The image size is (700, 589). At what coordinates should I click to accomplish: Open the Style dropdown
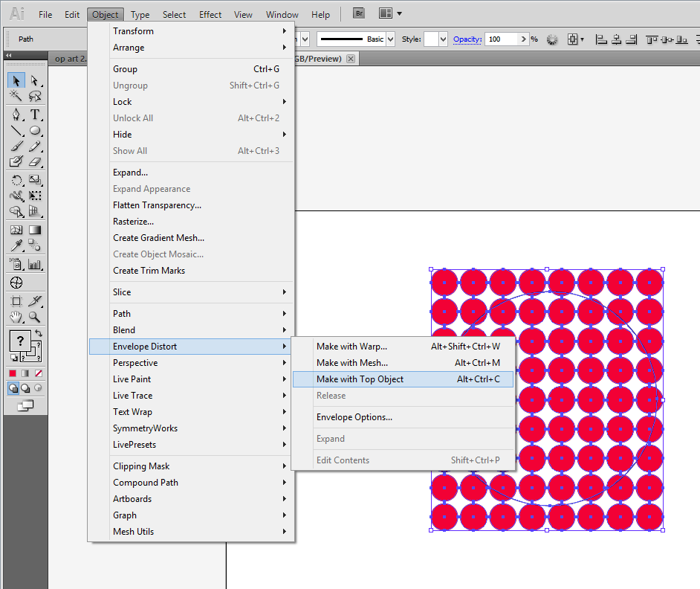point(443,39)
